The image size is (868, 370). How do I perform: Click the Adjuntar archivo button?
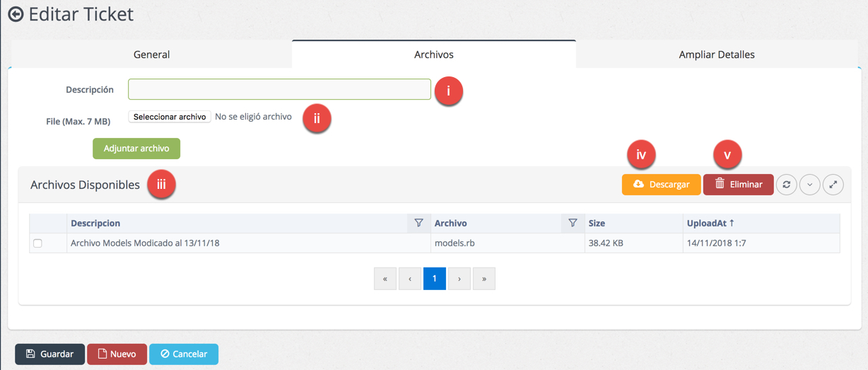point(136,149)
